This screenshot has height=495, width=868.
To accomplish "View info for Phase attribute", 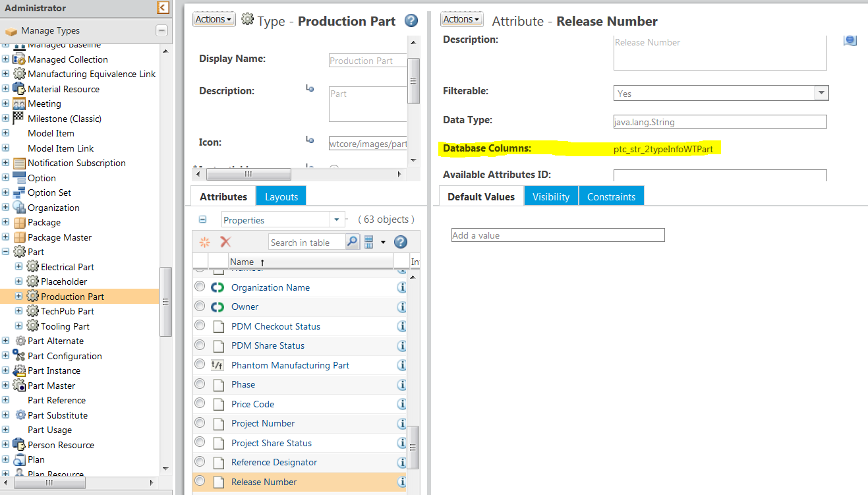I will [401, 385].
